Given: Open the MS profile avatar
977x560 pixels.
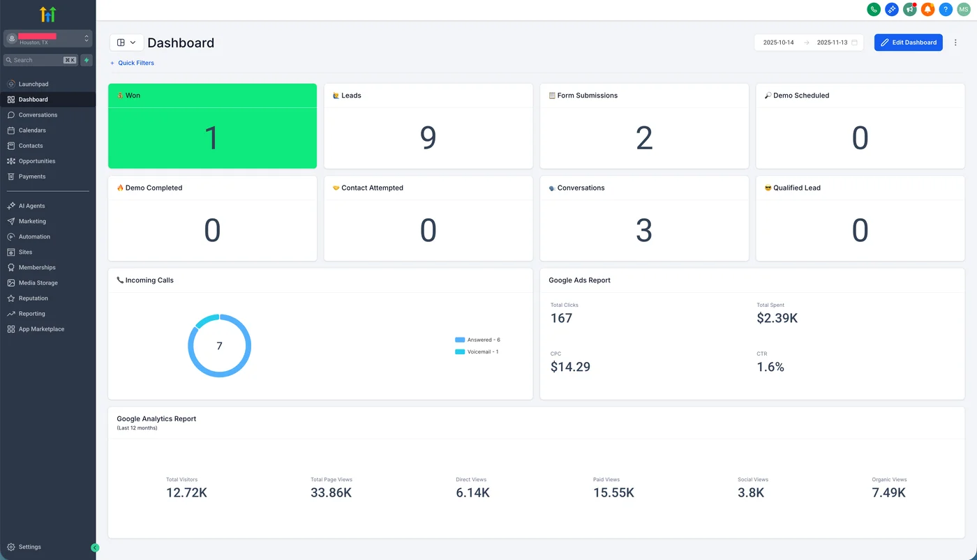Looking at the screenshot, I should 964,9.
